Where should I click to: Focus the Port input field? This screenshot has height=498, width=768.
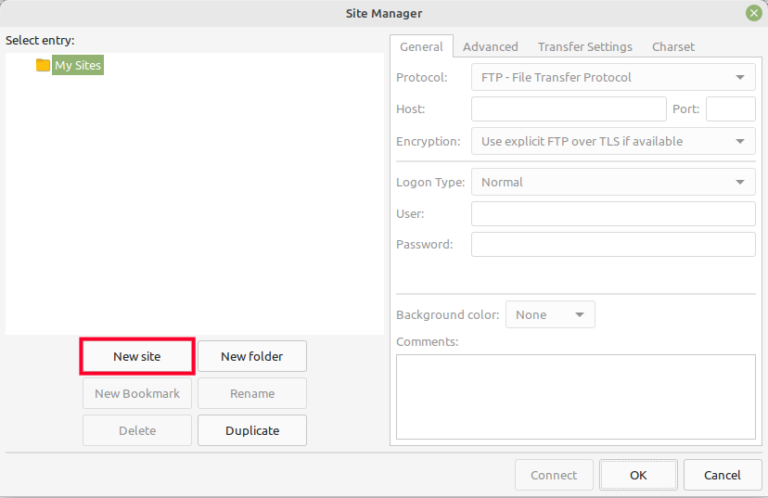731,109
